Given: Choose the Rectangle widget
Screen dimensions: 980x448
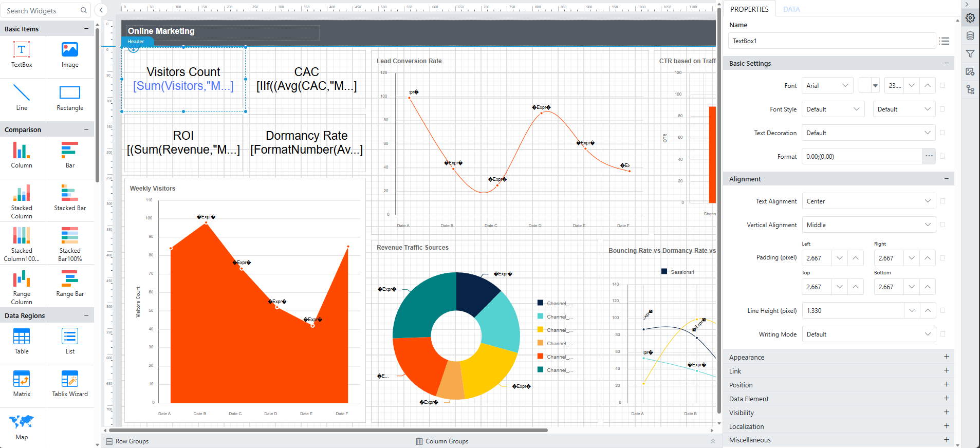Looking at the screenshot, I should 70,98.
